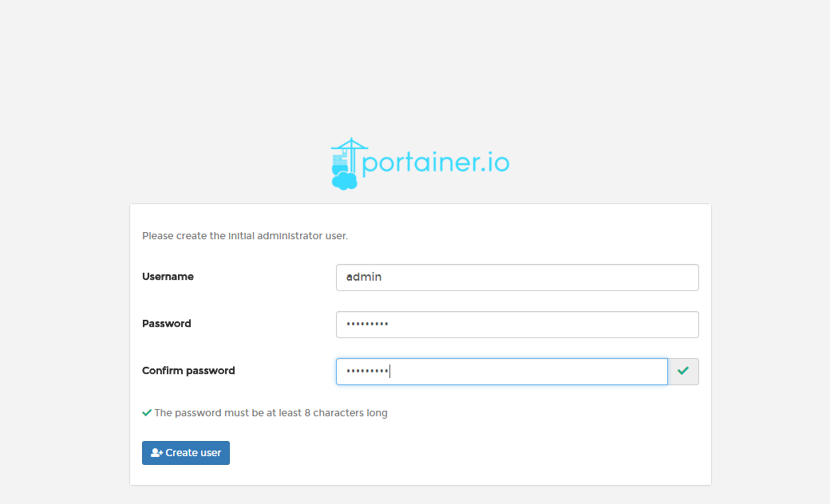Click the green checkmark beside Confirm password field
Screen dimensions: 830x504
[683, 372]
